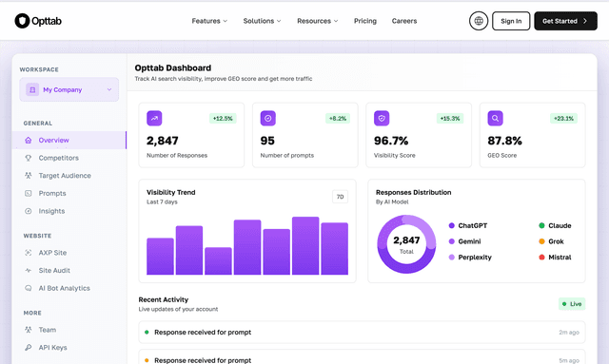The height and width of the screenshot is (364, 609).
Task: Click the Team sidebar icon
Action: 28,330
